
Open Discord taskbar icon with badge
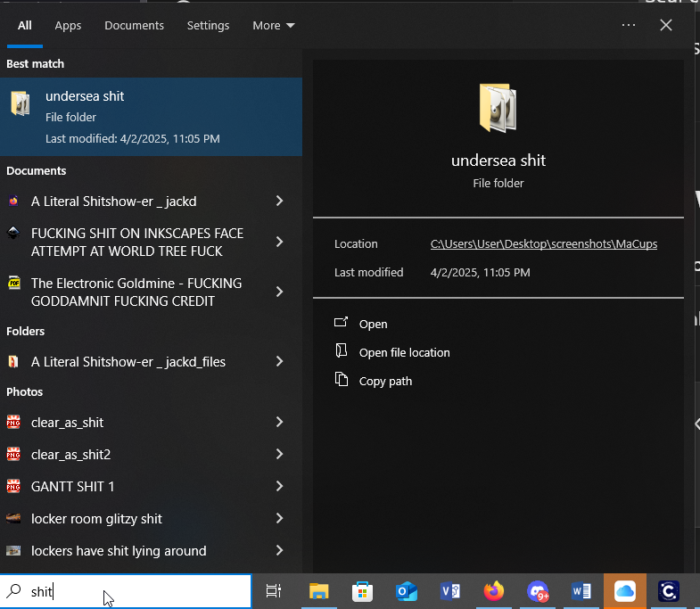[538, 591]
